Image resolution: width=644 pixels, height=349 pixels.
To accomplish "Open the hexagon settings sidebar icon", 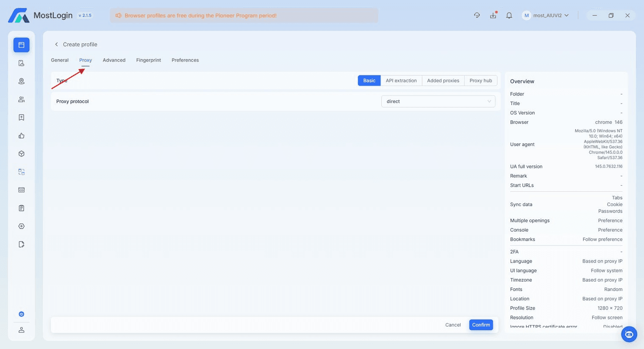I will click(21, 226).
